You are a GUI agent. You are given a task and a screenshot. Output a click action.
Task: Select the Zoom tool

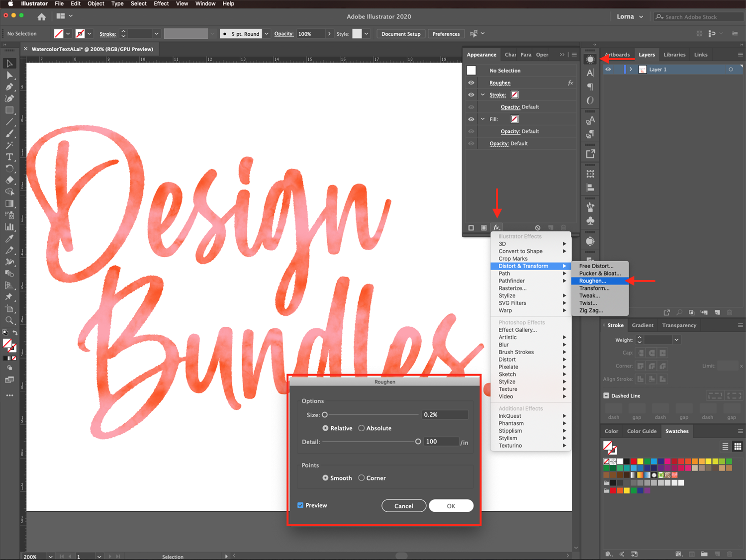coord(9,320)
